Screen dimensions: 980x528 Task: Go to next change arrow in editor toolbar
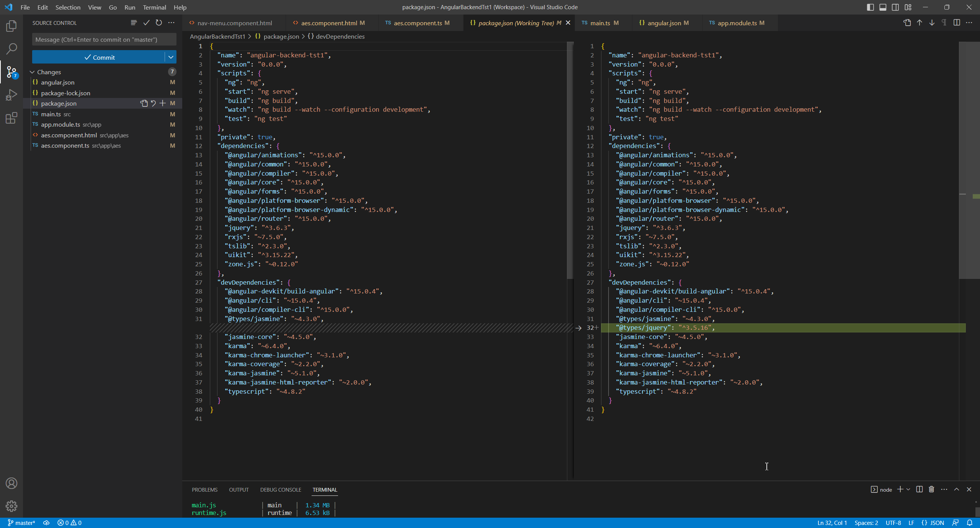tap(932, 23)
